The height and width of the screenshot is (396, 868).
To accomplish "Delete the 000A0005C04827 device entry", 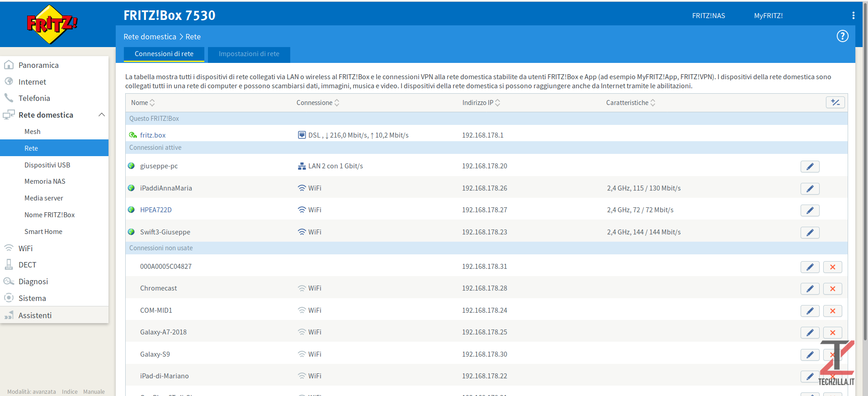I will tap(832, 267).
